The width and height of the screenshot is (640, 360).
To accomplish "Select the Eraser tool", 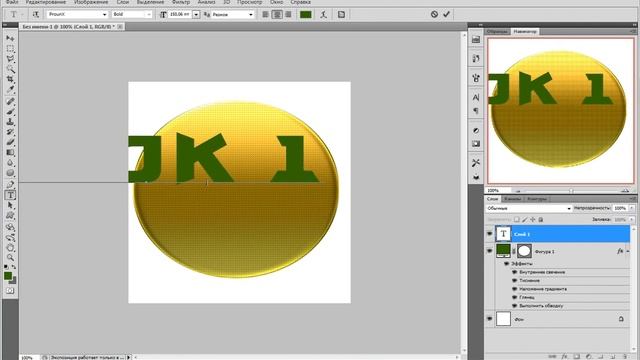I will pyautogui.click(x=10, y=142).
